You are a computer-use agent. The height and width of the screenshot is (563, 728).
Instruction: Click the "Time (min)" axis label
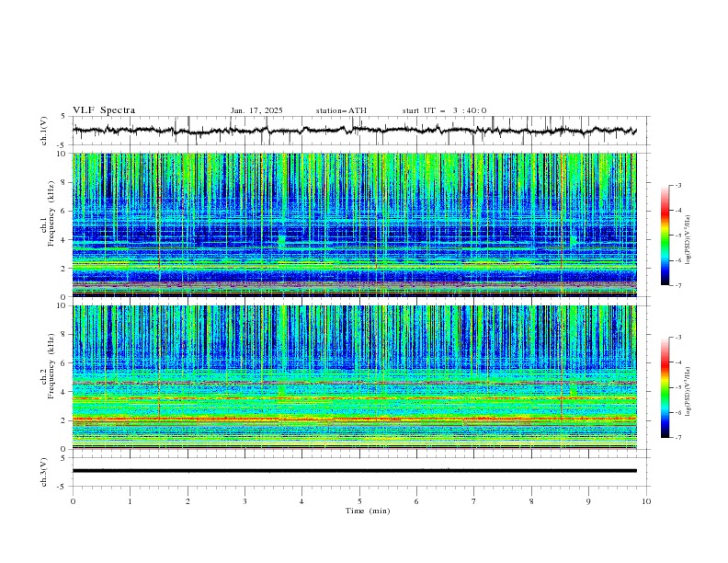coord(368,511)
